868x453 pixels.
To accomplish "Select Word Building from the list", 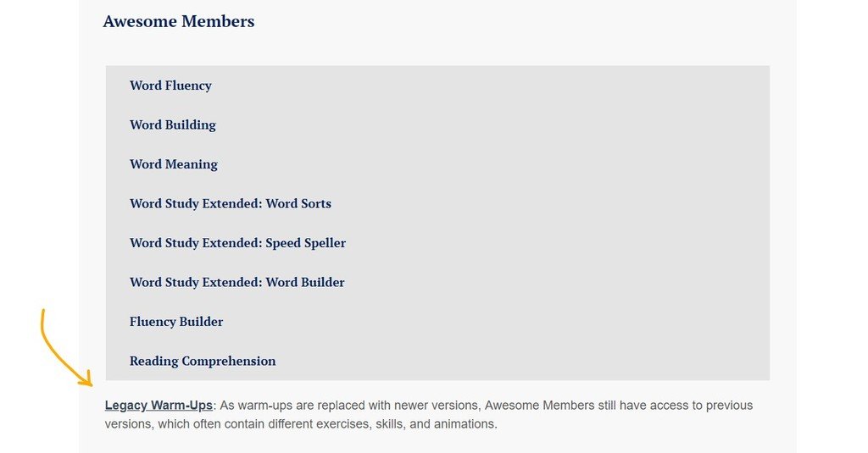I will click(173, 125).
